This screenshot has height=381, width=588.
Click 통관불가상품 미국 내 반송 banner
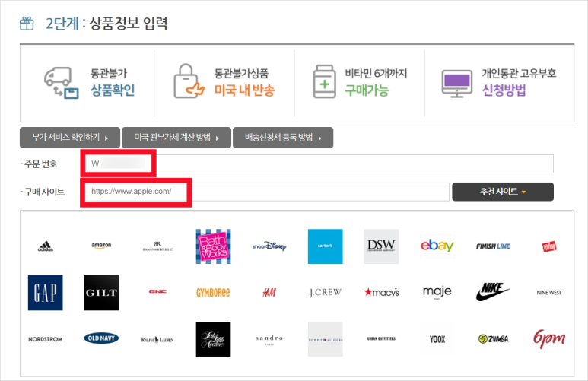click(224, 82)
